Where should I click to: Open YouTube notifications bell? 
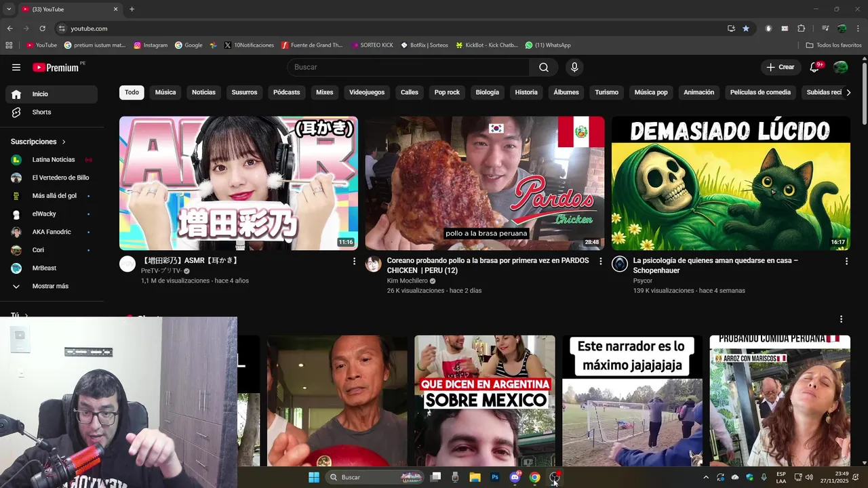point(815,67)
